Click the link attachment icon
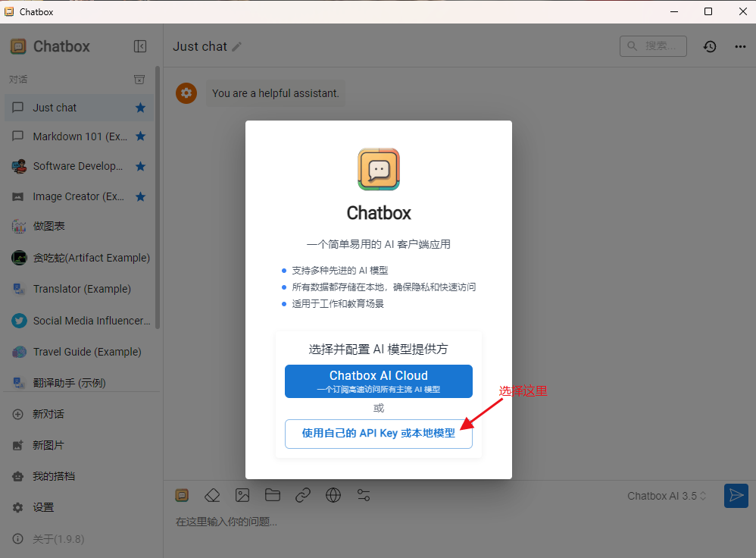 coord(303,495)
